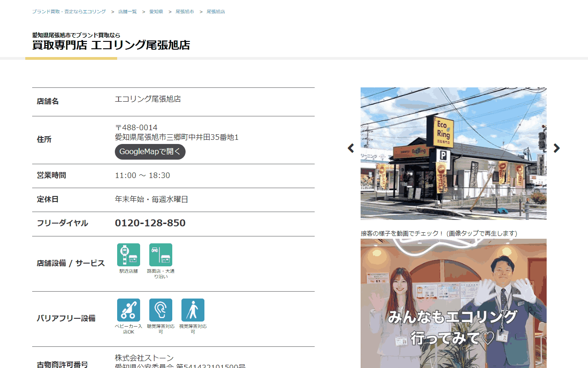
Task: Click the 店舗設備 / サービス row label
Action: click(x=71, y=264)
